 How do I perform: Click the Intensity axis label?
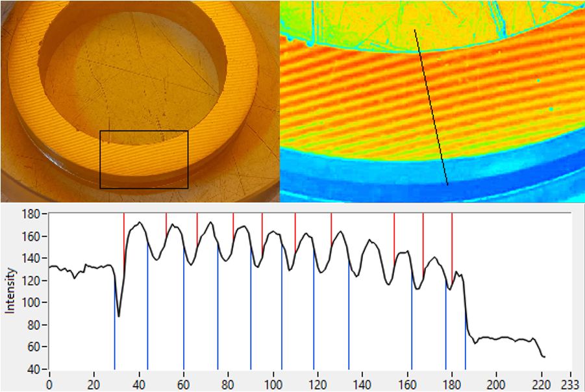pos(11,286)
